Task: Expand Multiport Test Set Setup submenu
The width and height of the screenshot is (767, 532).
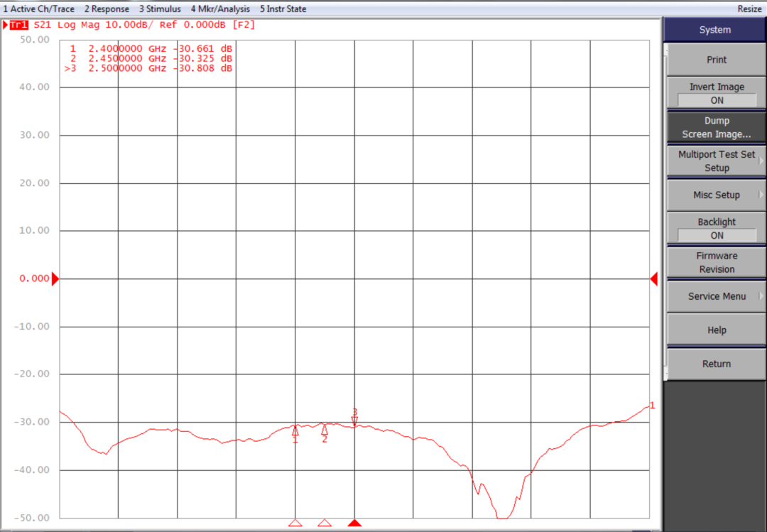Action: point(716,161)
